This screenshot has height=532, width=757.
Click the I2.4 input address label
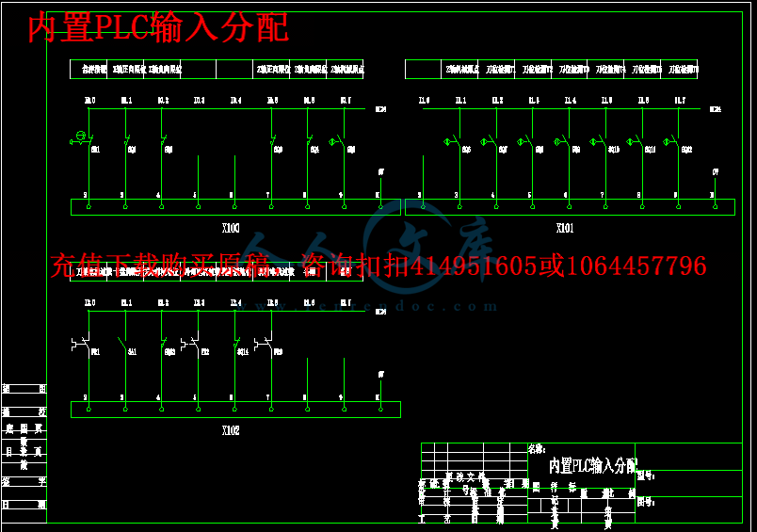point(235,302)
